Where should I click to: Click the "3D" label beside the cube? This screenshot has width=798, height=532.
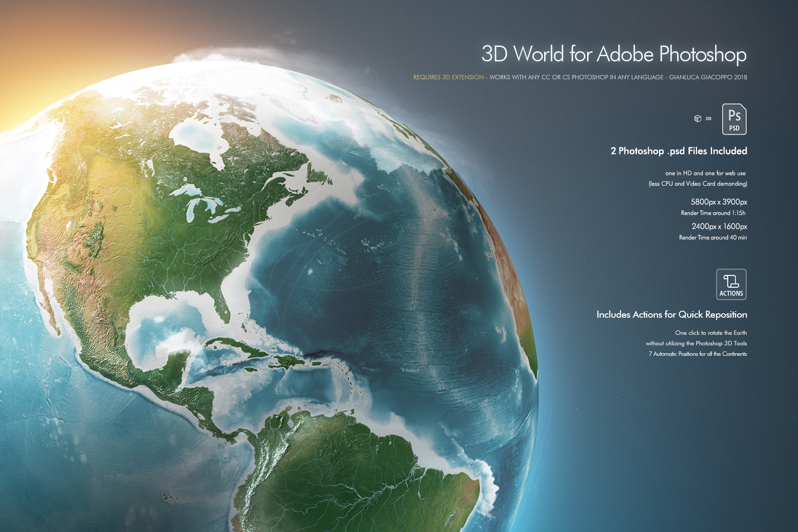708,119
